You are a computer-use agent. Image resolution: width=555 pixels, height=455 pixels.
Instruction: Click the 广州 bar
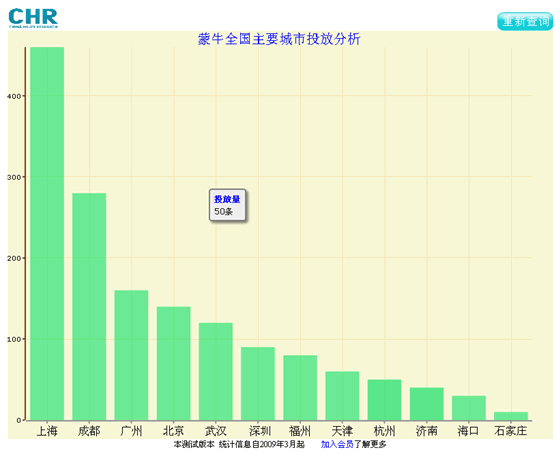click(x=131, y=355)
